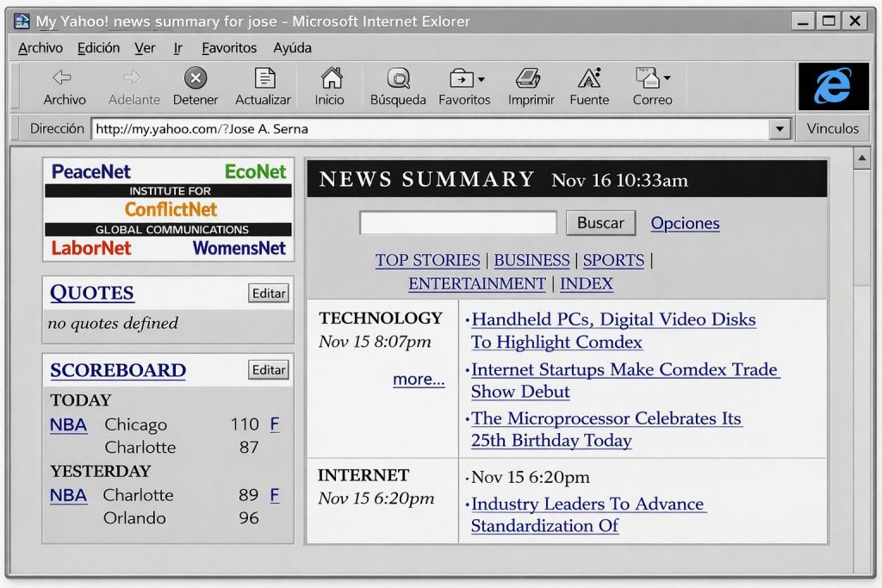The height and width of the screenshot is (588, 882).
Task: Open the TOP STORIES link
Action: click(427, 260)
